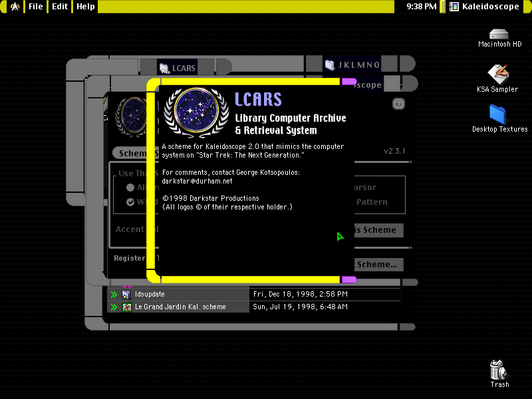Open the File menu
The width and height of the screenshot is (532, 399).
tap(36, 7)
